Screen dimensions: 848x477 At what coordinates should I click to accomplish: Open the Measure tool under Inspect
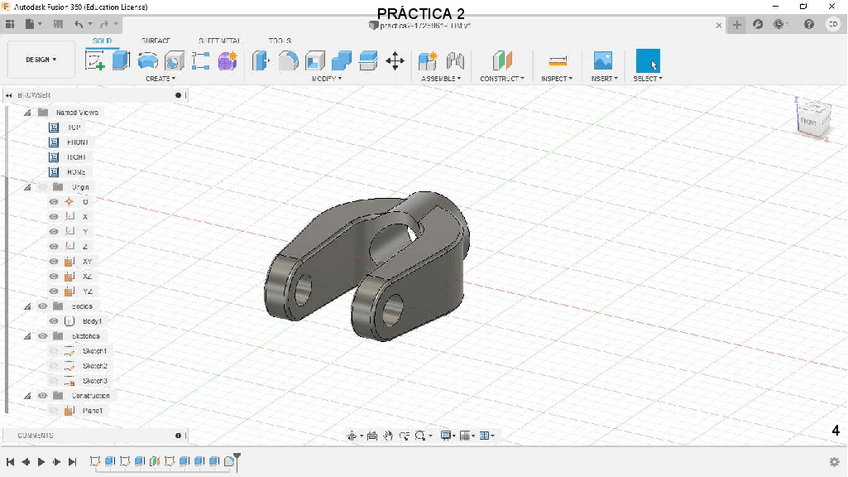tap(558, 61)
